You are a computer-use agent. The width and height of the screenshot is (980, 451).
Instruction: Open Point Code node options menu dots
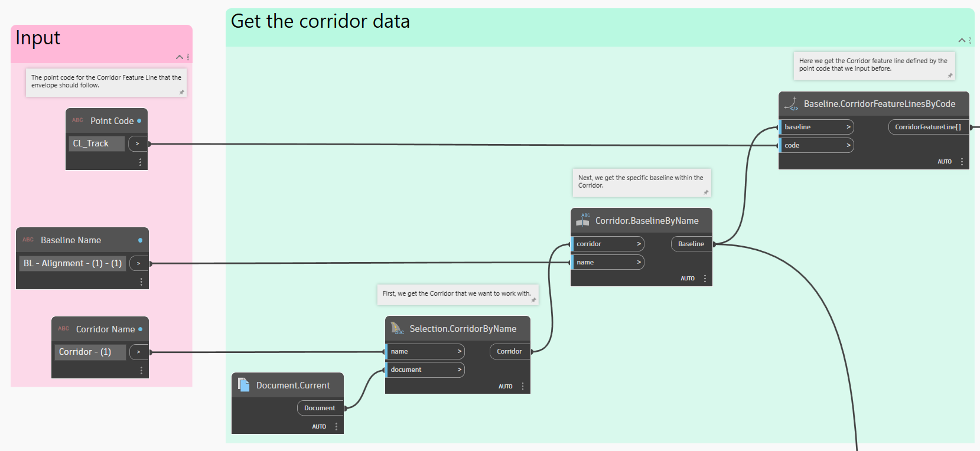point(140,162)
